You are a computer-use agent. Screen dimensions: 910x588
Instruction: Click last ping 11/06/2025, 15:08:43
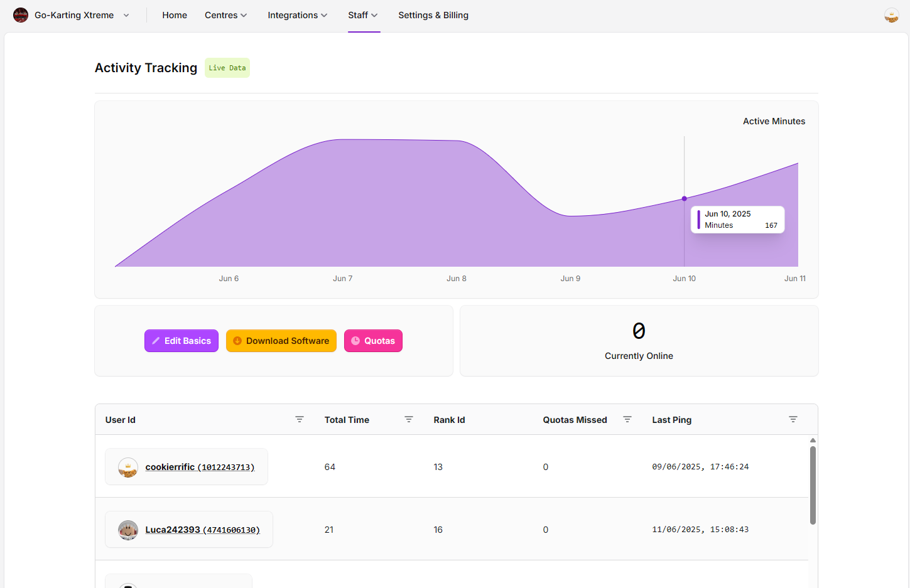coord(700,530)
